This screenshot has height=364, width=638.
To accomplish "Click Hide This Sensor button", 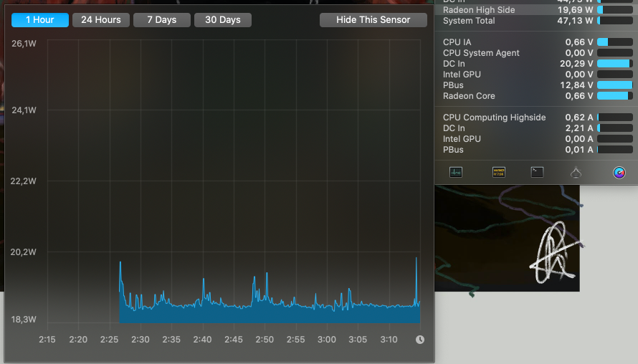I will 373,20.
